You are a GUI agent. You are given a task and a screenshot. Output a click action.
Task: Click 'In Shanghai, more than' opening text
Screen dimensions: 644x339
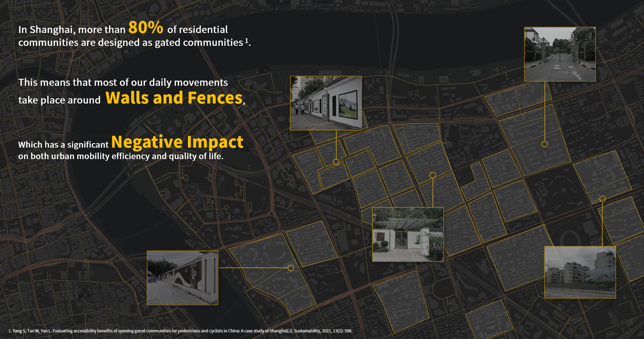pos(72,30)
